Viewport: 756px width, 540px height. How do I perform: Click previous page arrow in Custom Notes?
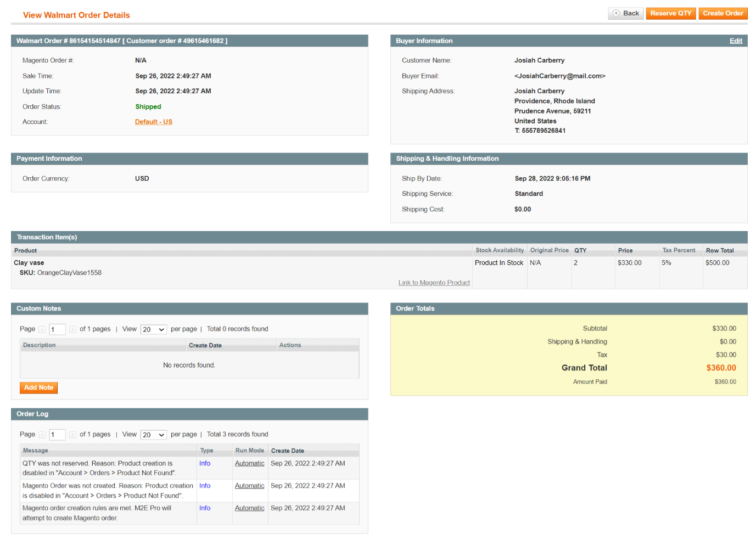click(42, 329)
